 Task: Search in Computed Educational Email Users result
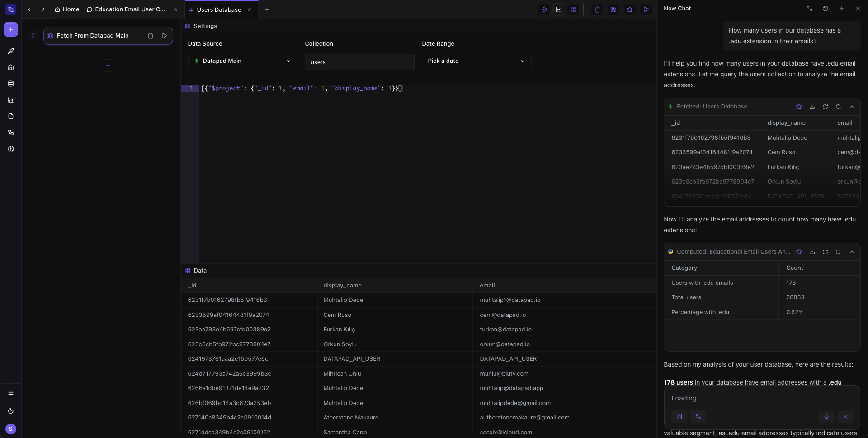(838, 252)
